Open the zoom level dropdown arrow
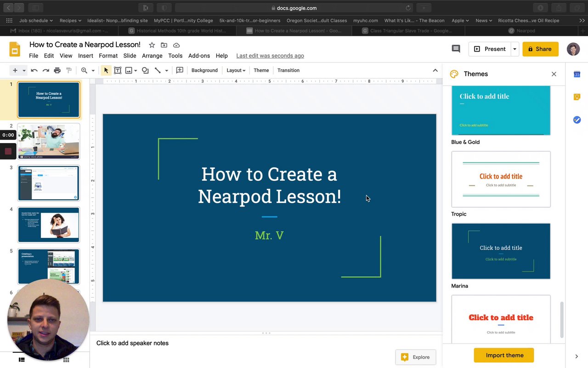This screenshot has height=368, width=588. [93, 70]
